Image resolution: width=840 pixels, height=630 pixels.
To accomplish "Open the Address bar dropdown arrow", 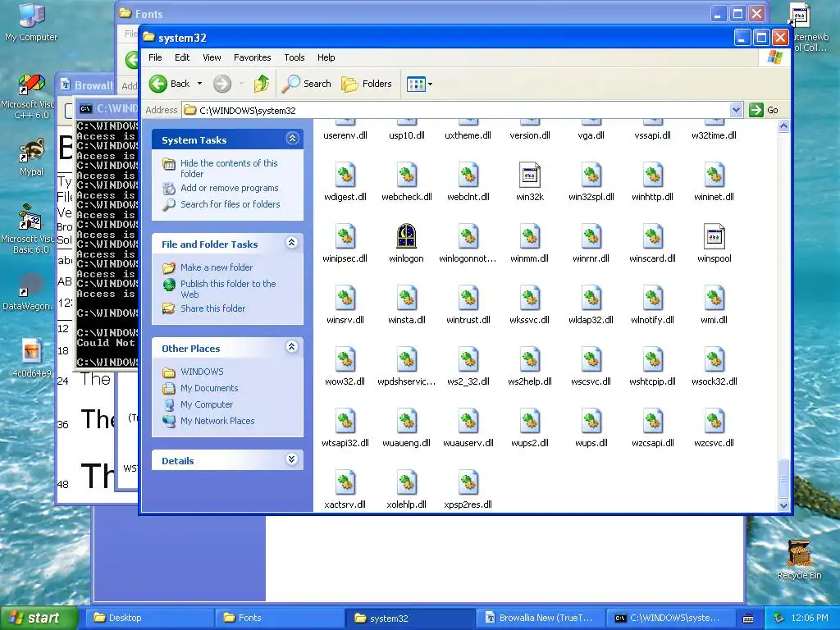I will point(736,110).
